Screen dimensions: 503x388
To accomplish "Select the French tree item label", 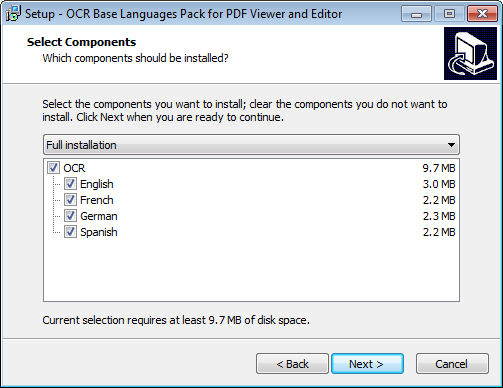I will pyautogui.click(x=97, y=200).
